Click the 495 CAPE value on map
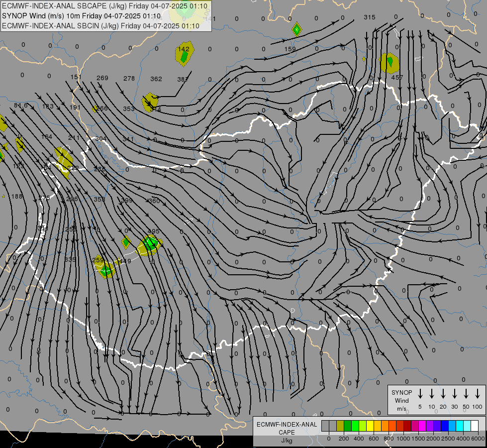This screenshot has width=487, height=448. [x=153, y=231]
